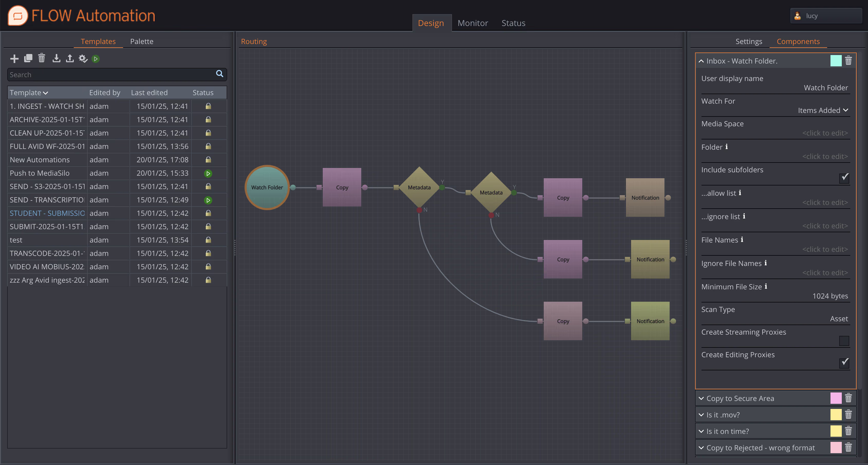868x465 pixels.
Task: Expand the 'Is it on time?' section
Action: coord(701,431)
